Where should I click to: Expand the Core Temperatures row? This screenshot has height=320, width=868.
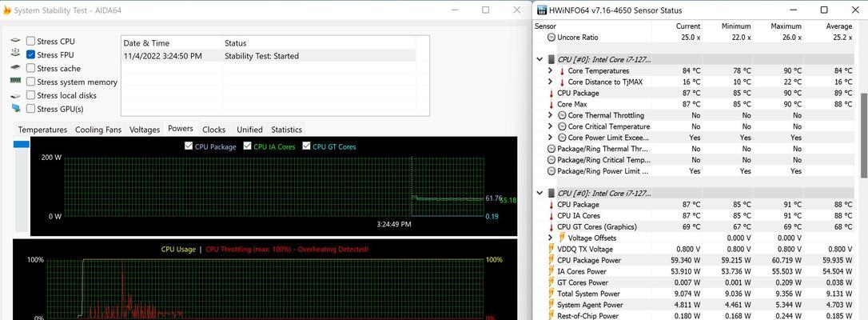pyautogui.click(x=550, y=71)
